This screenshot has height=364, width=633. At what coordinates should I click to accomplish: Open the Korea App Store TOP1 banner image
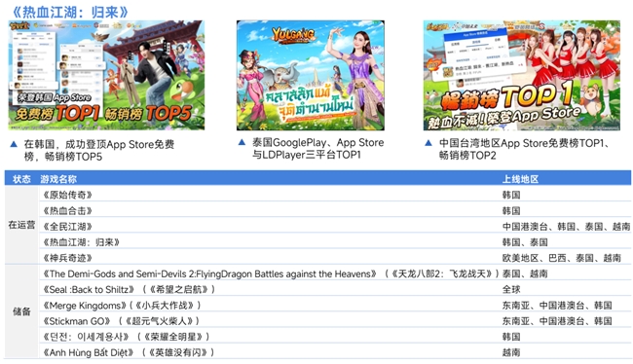click(x=106, y=75)
